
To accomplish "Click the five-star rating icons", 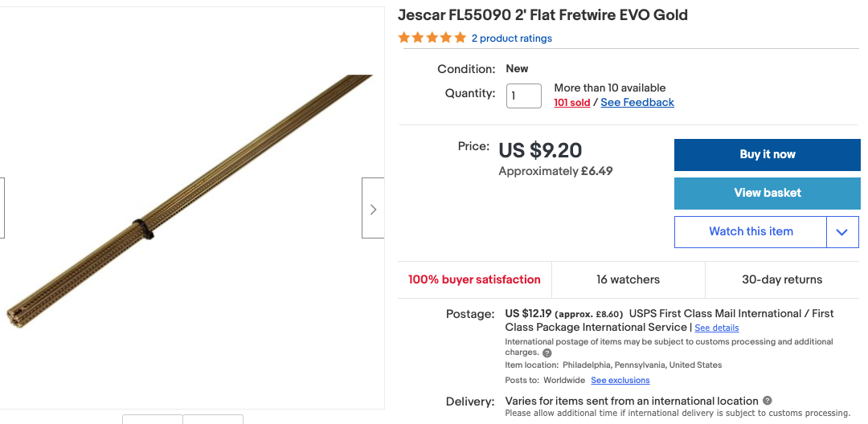I will point(432,38).
